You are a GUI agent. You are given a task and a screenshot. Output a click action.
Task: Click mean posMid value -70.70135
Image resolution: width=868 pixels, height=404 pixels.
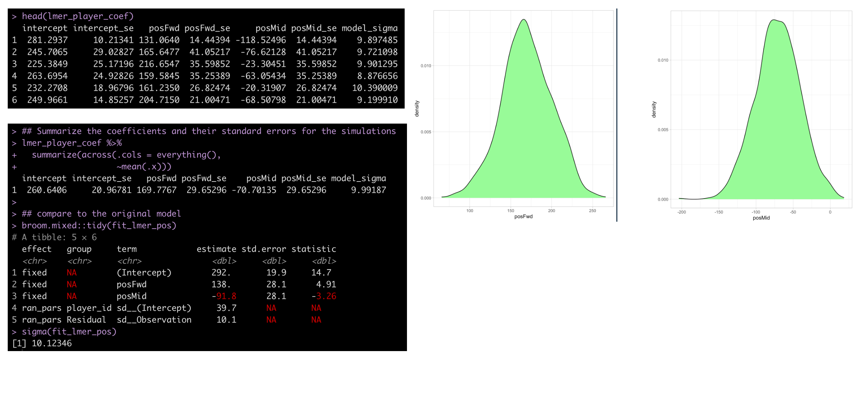point(254,190)
